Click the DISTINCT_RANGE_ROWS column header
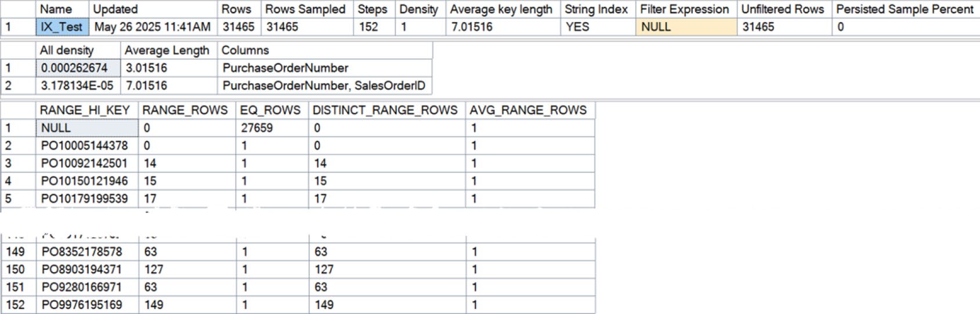This screenshot has height=314, width=980. [x=386, y=110]
